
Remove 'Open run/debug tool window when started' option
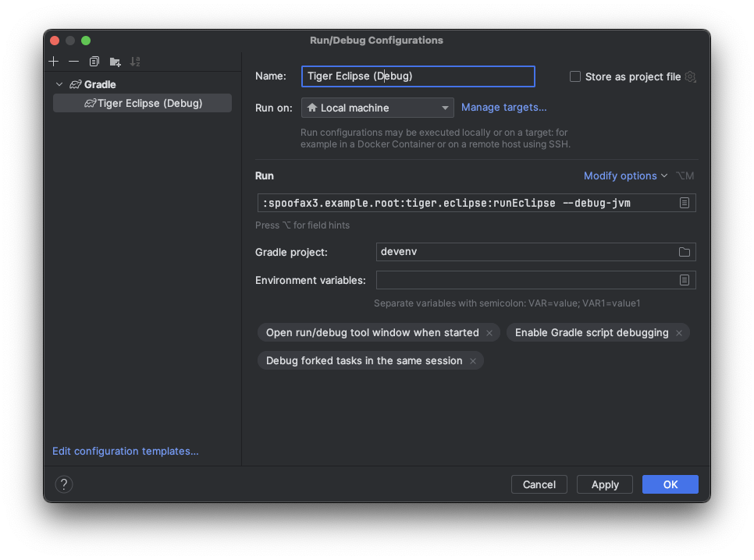489,333
